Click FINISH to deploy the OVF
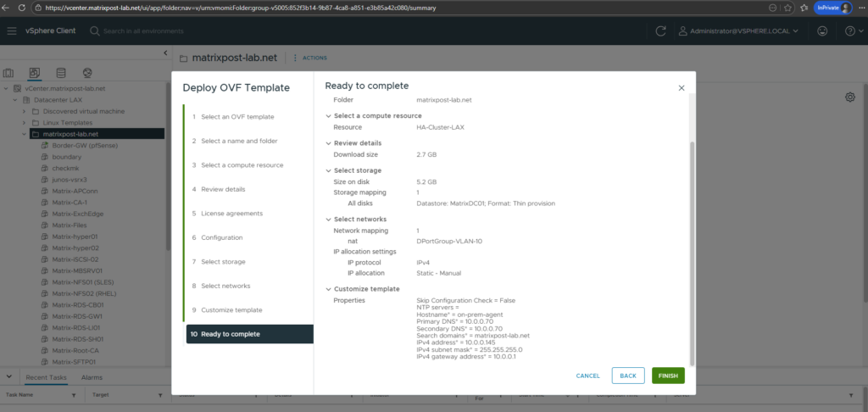 coord(668,376)
